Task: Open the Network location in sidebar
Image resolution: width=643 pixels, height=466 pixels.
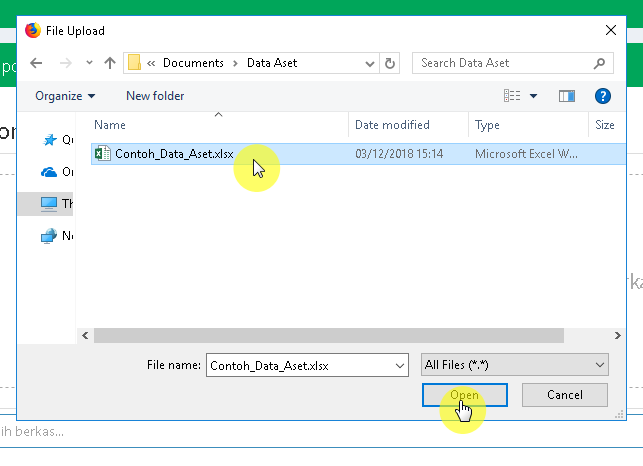Action: [x=49, y=236]
